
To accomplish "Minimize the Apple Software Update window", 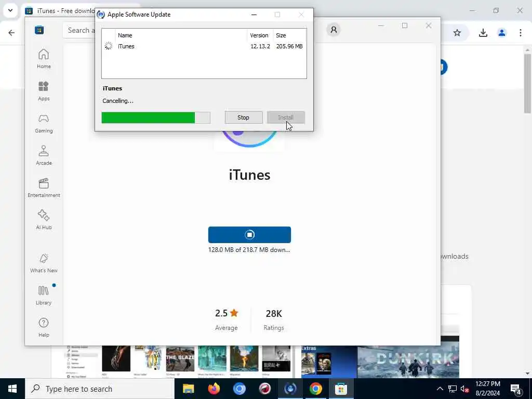I will 254,15.
